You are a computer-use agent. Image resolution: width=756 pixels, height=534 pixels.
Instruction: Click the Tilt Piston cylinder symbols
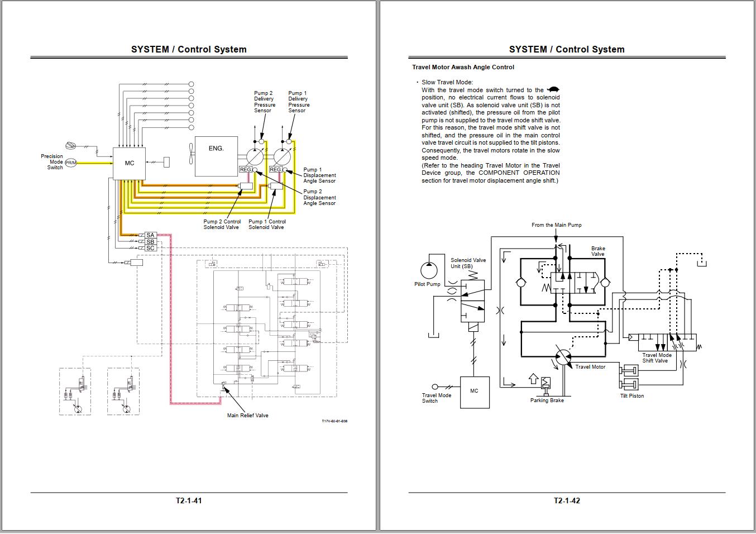[x=629, y=377]
